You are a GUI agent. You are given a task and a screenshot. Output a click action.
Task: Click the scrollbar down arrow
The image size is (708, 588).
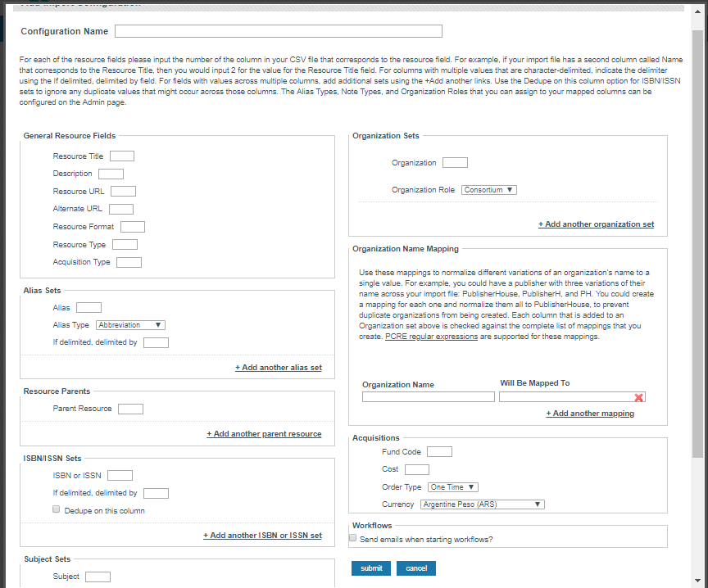697,581
